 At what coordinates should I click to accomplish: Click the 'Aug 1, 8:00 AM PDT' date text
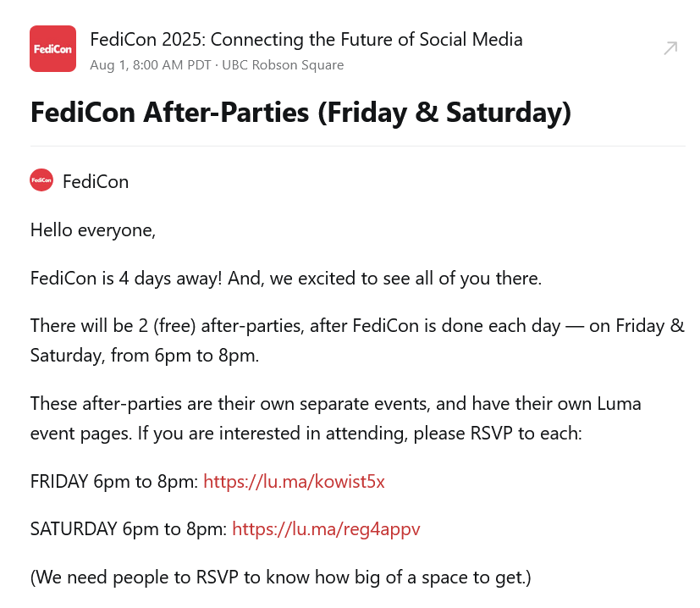pos(151,65)
